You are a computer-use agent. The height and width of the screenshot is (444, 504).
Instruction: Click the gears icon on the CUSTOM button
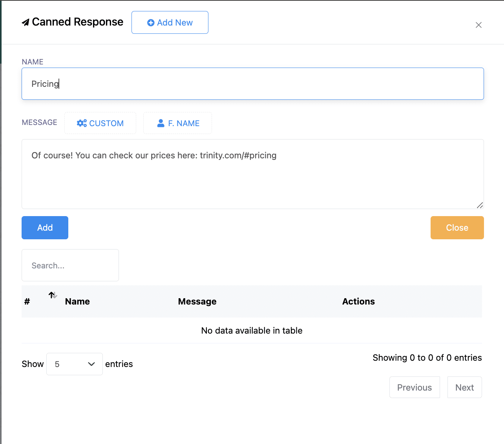82,123
